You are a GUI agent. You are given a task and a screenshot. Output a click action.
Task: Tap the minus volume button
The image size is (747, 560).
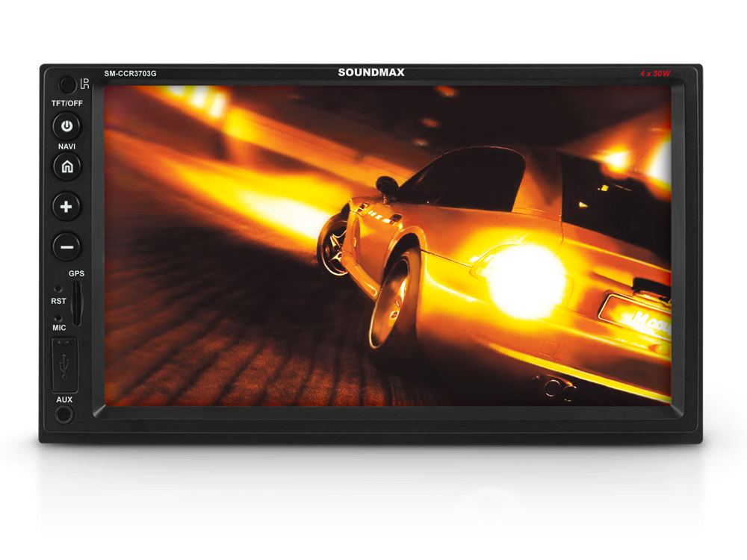[66, 246]
